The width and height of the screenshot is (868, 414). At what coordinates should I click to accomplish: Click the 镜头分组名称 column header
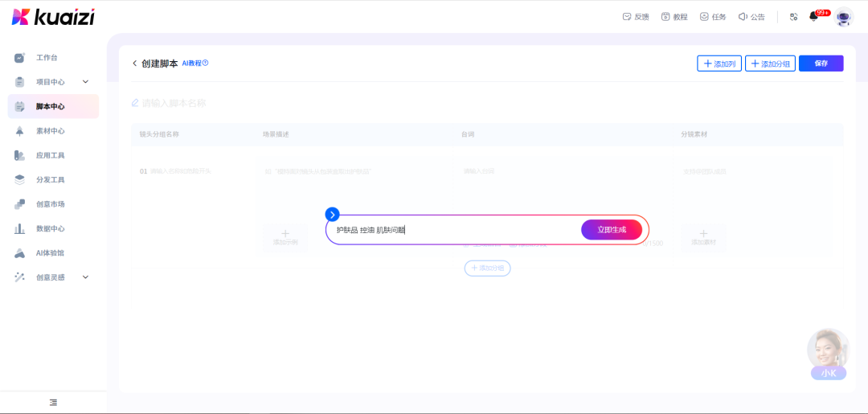click(x=159, y=134)
